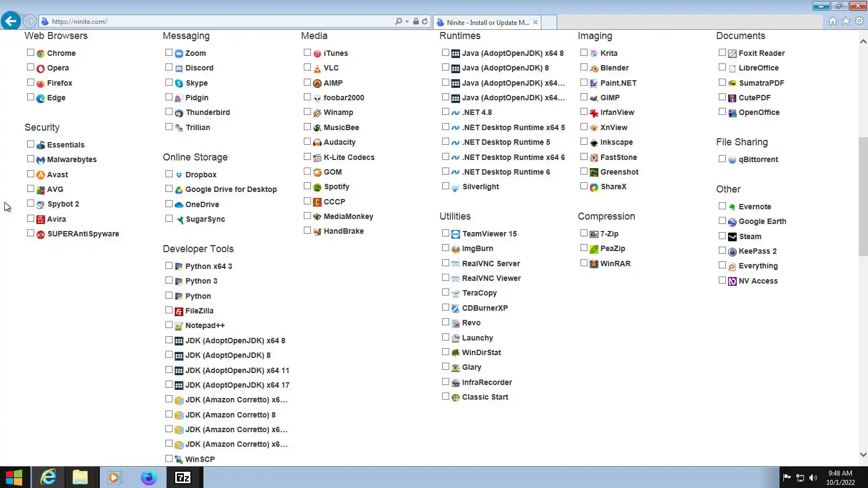This screenshot has height=488, width=868.
Task: Click the Opera logo icon
Action: 41,68
